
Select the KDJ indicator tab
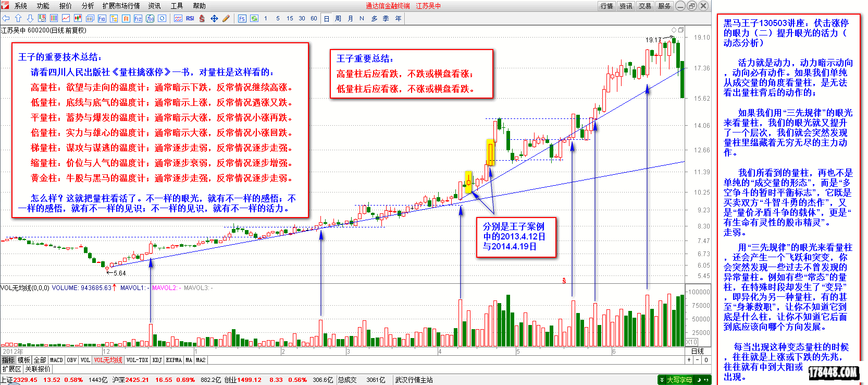pyautogui.click(x=157, y=360)
